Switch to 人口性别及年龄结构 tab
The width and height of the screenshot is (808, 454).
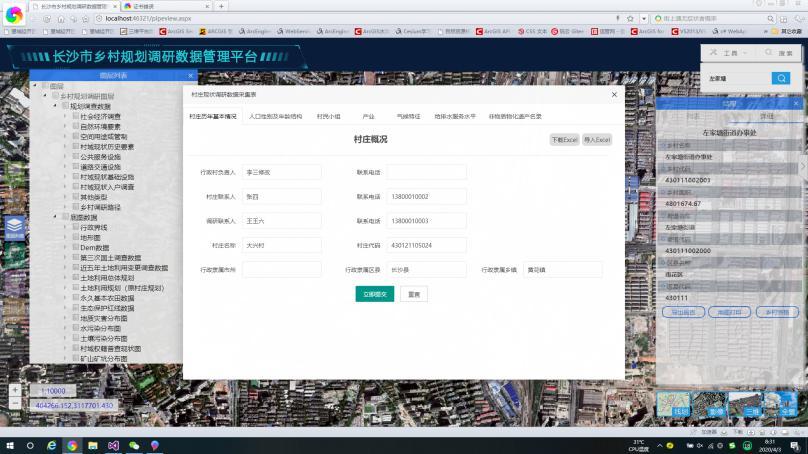pos(276,116)
